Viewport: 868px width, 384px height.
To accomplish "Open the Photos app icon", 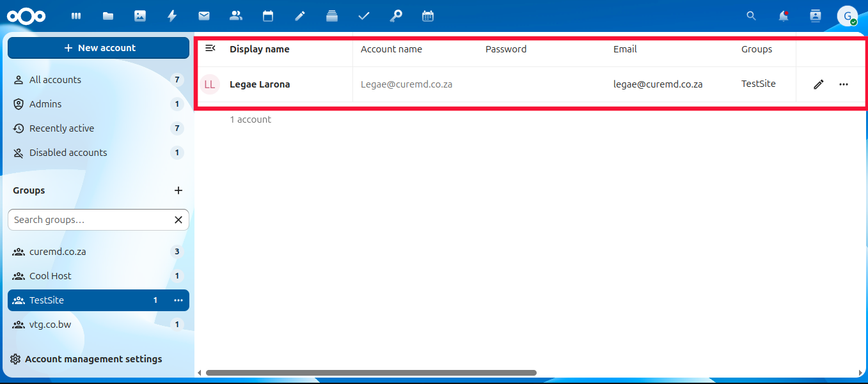I will click(140, 16).
